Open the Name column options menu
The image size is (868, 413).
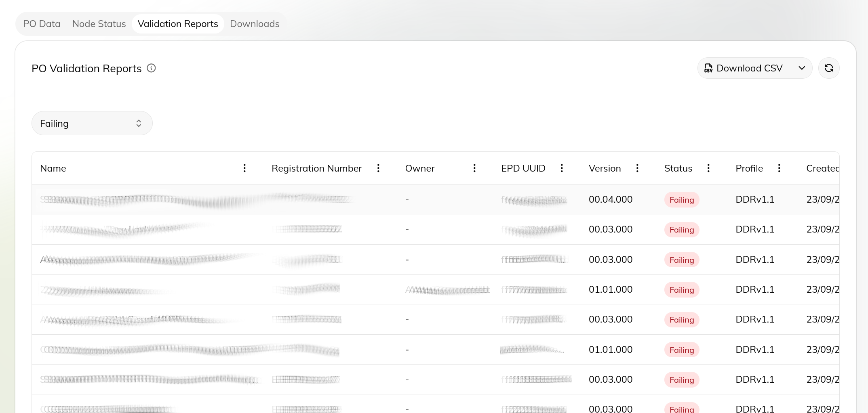[244, 168]
